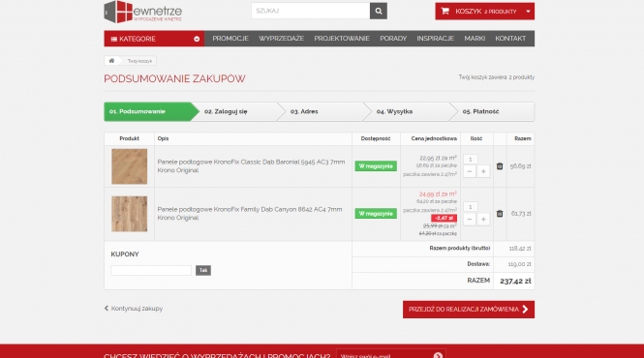Screen dimensions: 644x358
Task: Decrease quantity of Dab Canyon panels with minus
Action: [x=470, y=220]
